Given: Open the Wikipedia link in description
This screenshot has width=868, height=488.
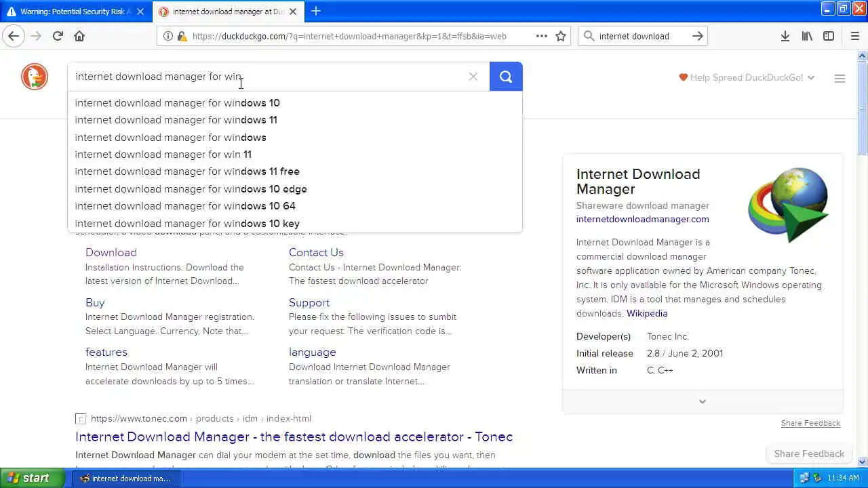Looking at the screenshot, I should point(647,313).
